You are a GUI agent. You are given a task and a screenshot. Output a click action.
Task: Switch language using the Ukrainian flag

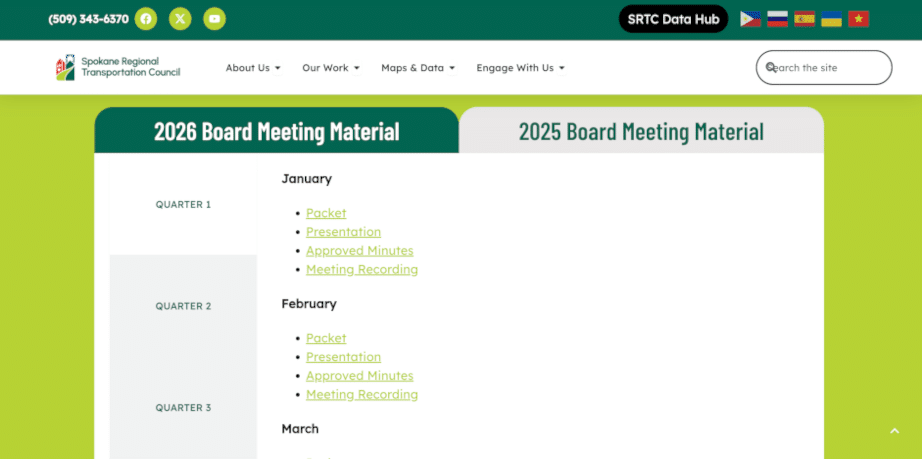click(831, 19)
